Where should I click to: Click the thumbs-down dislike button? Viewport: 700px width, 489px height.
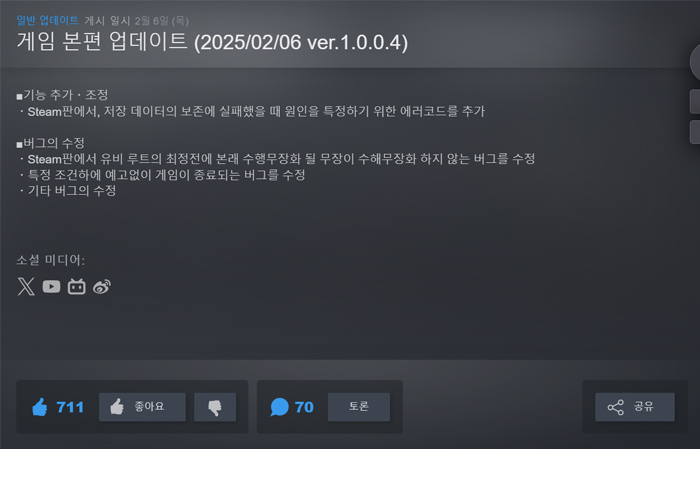(215, 407)
